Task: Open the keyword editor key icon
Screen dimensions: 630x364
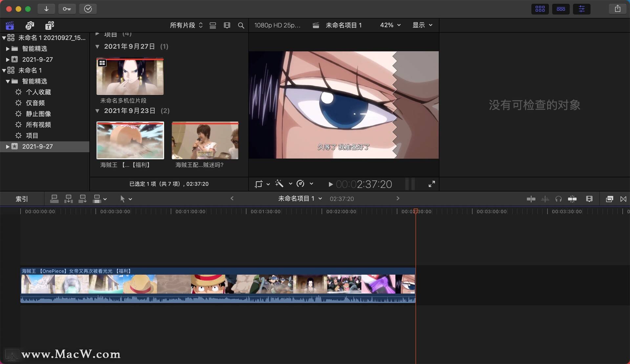Action: pos(67,9)
